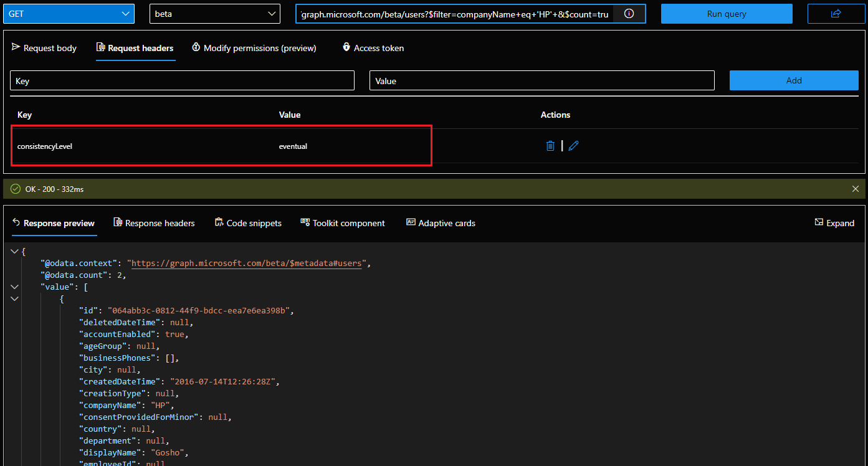Open the graph.microsoft.com $metadata#users link
The image size is (868, 466).
247,263
